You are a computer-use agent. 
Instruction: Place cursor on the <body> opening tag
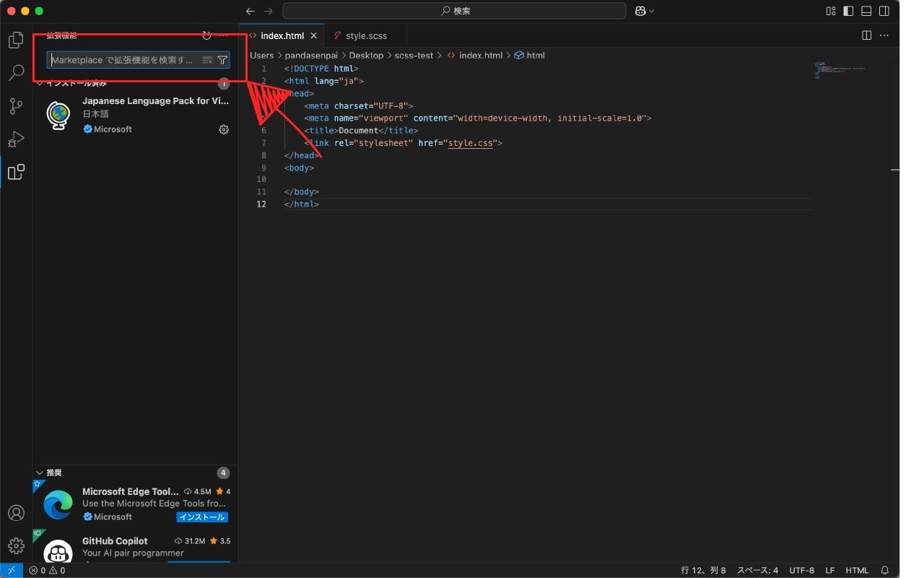[x=300, y=168]
